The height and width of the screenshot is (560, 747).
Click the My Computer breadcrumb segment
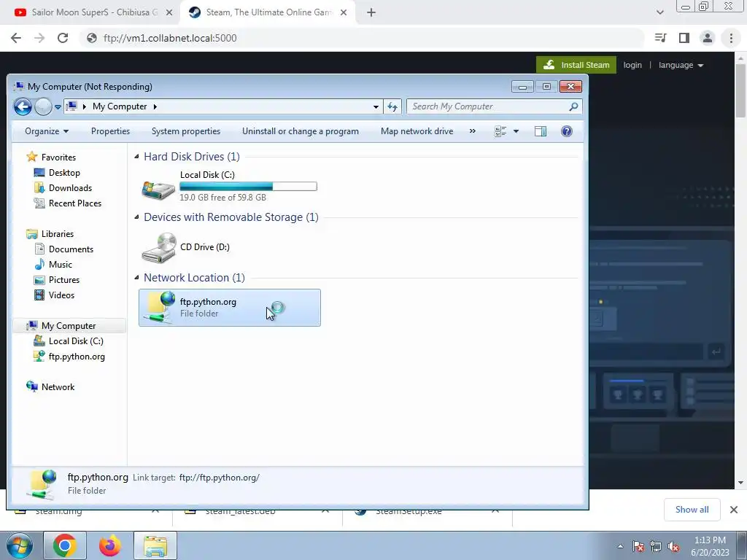tap(120, 106)
